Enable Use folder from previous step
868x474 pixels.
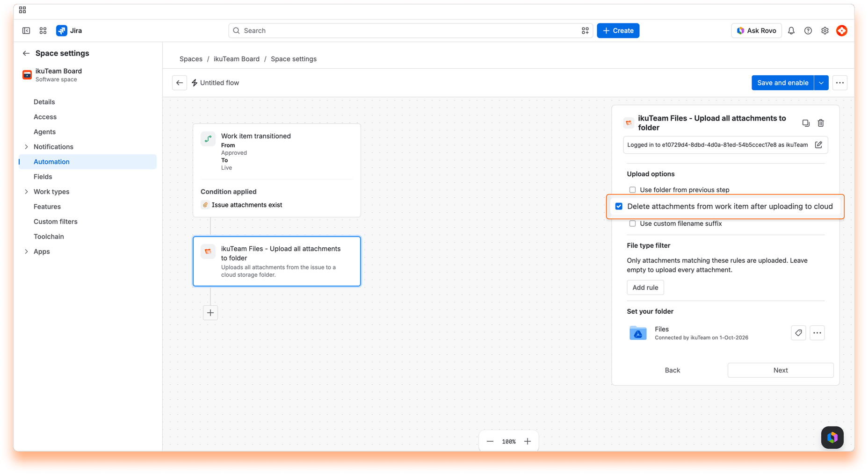click(632, 190)
